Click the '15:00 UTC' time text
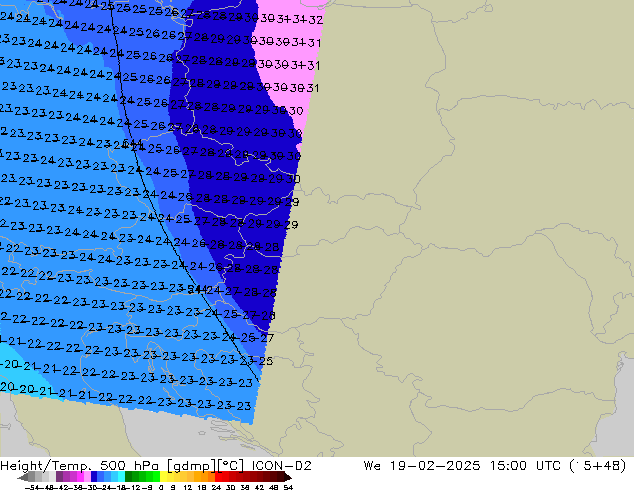 (525, 466)
